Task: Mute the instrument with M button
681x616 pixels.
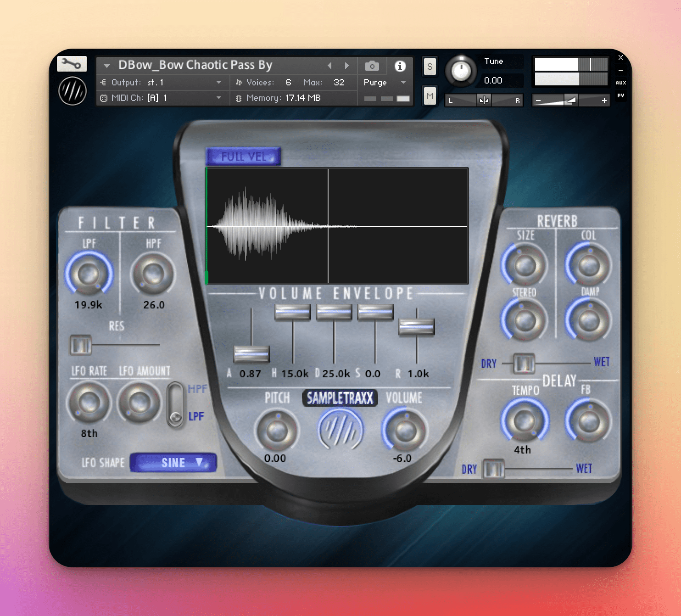Action: click(x=430, y=96)
